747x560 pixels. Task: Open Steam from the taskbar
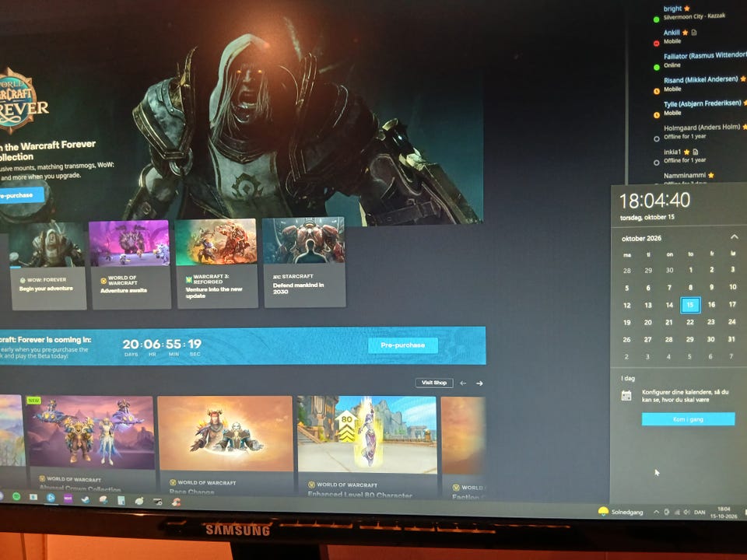pos(86,499)
